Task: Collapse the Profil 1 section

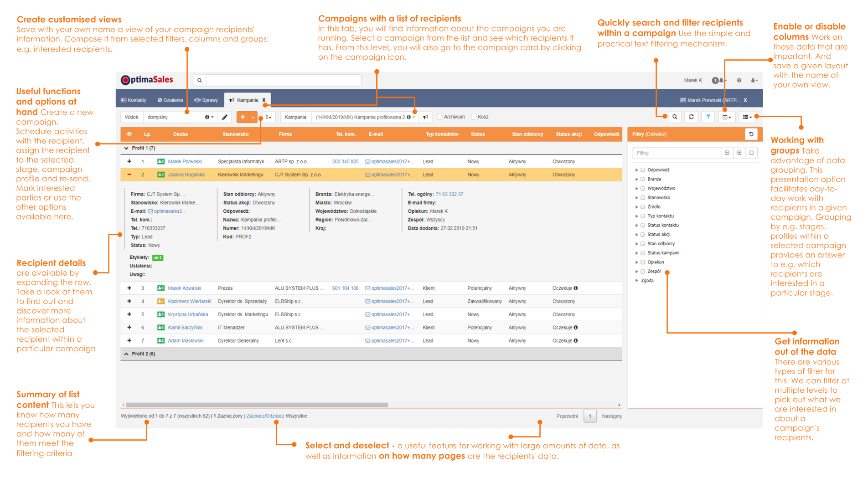Action: pos(126,148)
